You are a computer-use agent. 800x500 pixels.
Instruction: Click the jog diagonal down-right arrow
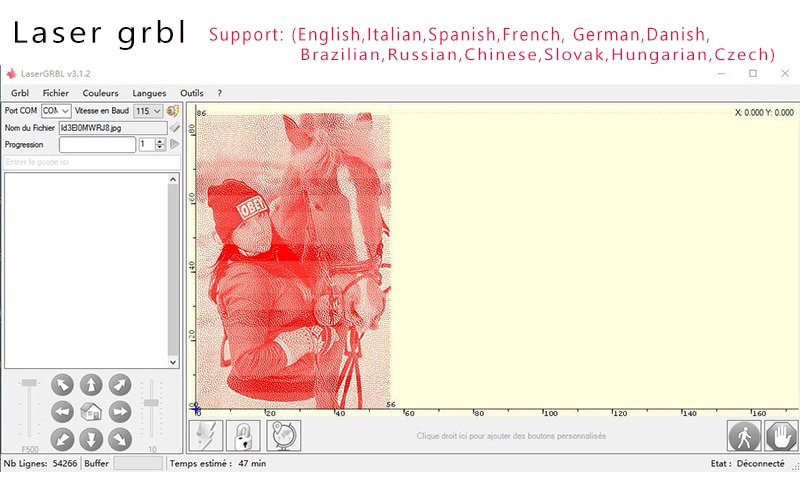[120, 439]
